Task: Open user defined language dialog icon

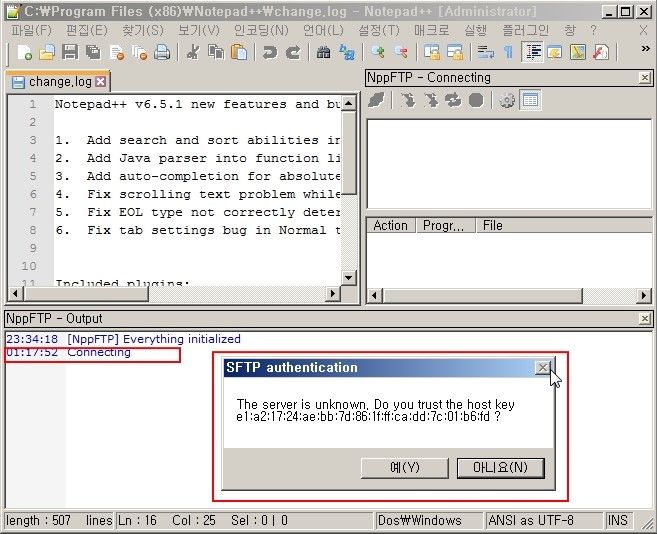Action: (x=555, y=52)
